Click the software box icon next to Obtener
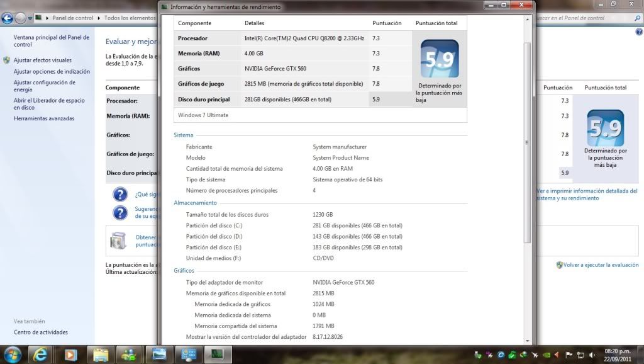The image size is (644, 364). point(118,241)
